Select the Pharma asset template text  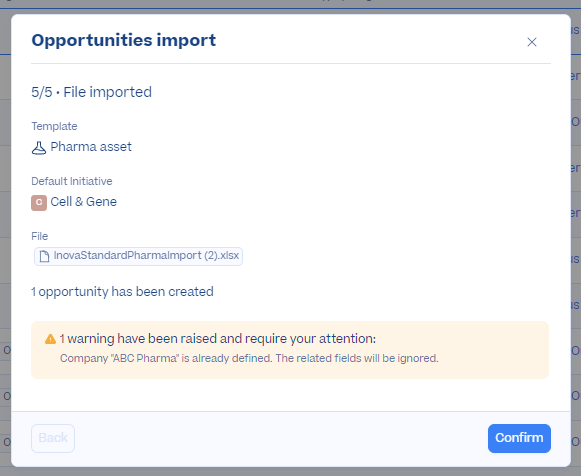91,147
